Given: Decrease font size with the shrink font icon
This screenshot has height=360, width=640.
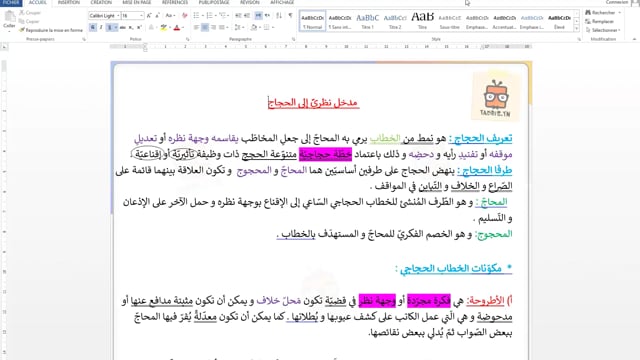Looking at the screenshot, I should (157, 16).
